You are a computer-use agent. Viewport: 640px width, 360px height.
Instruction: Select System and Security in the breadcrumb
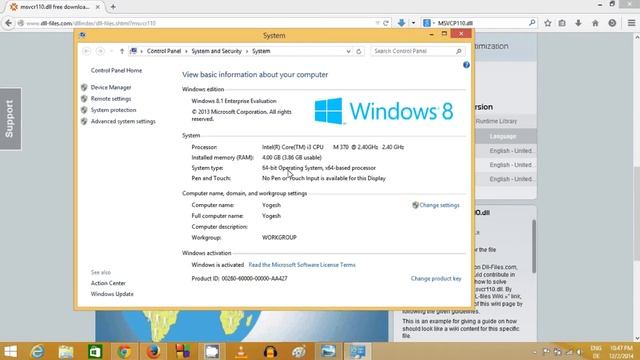point(216,51)
